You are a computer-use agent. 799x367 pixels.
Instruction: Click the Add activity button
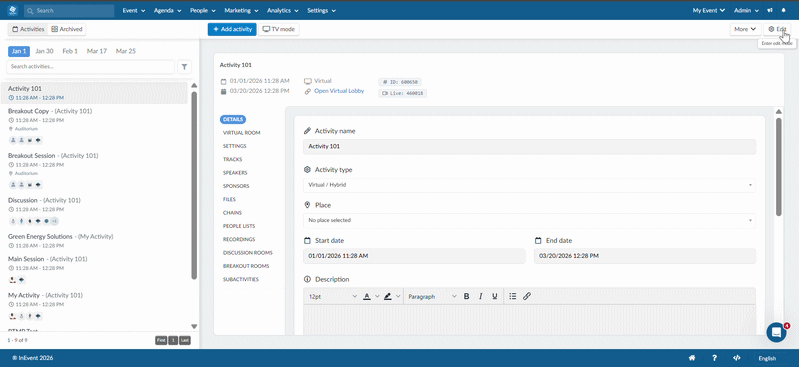(232, 29)
